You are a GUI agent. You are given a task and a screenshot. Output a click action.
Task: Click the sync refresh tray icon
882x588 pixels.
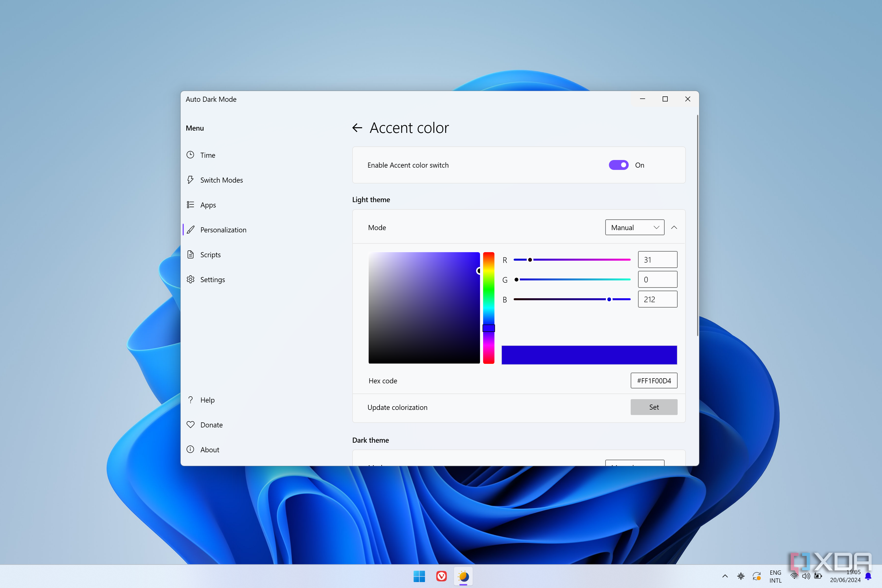[x=756, y=576]
